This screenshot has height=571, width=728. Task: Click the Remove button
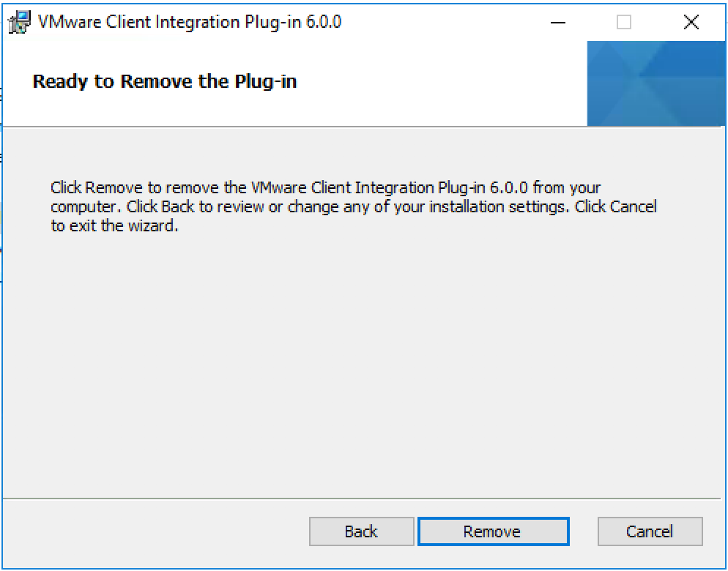click(x=493, y=531)
